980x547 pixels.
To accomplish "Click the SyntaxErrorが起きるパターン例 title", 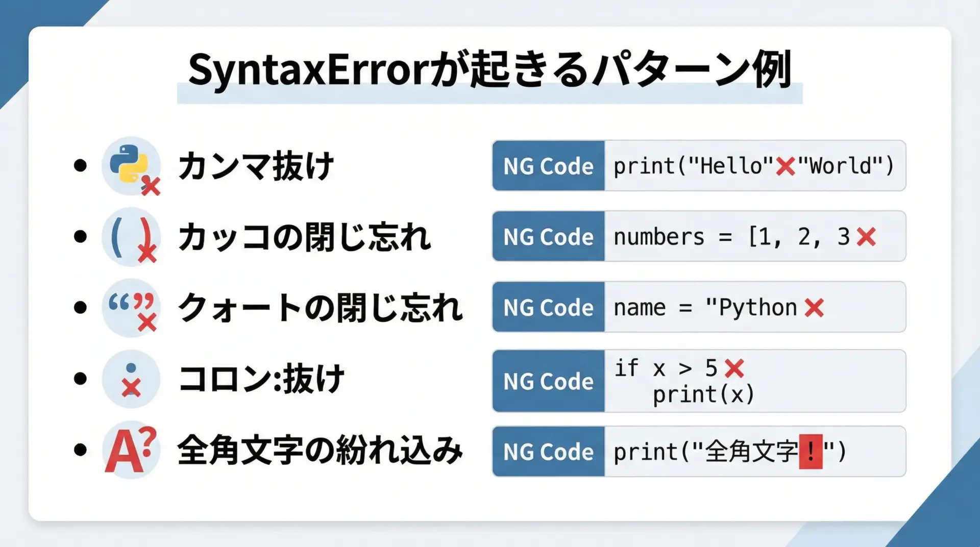I will pos(489,70).
